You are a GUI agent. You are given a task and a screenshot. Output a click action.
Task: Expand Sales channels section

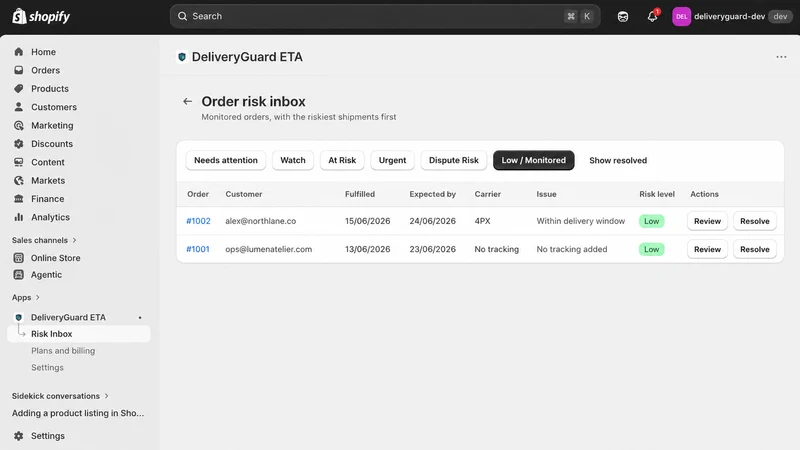(44, 240)
